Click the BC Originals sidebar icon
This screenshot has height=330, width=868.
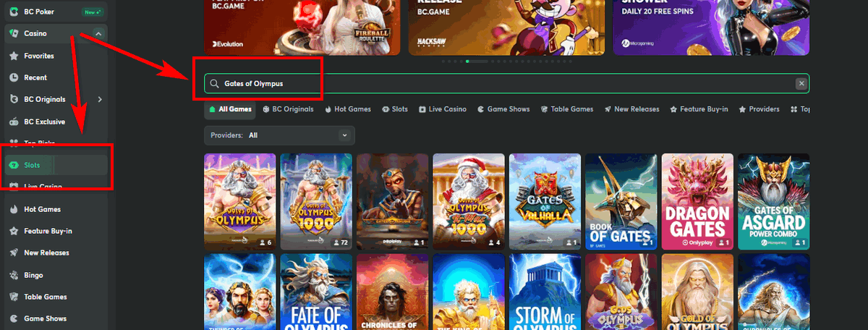13,99
